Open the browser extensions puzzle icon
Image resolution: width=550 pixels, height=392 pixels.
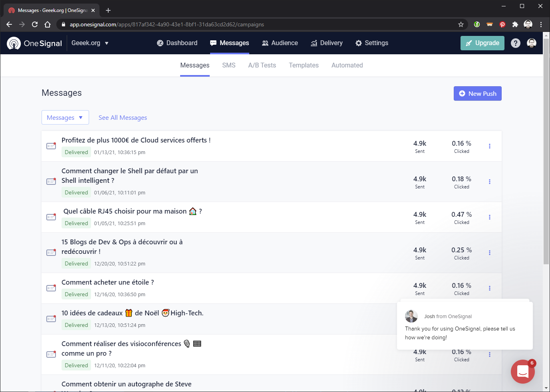(515, 24)
